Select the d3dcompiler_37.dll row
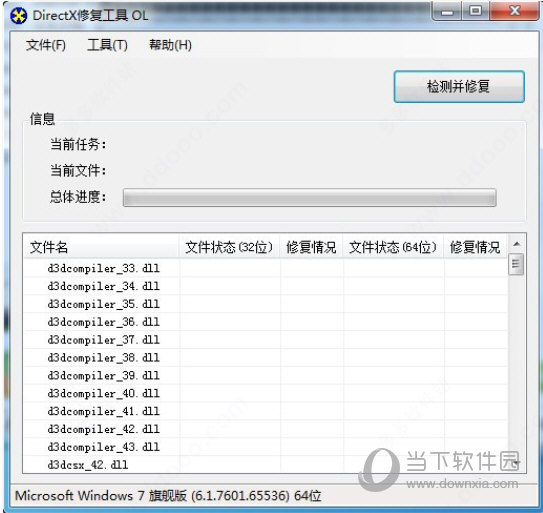Viewport: 543px width, 513px height. (266, 340)
